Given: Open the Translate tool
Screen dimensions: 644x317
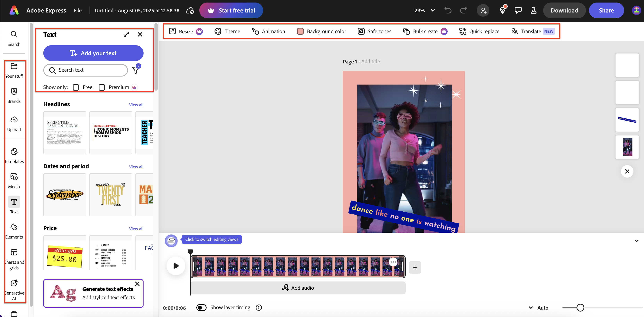Looking at the screenshot, I should pyautogui.click(x=533, y=31).
